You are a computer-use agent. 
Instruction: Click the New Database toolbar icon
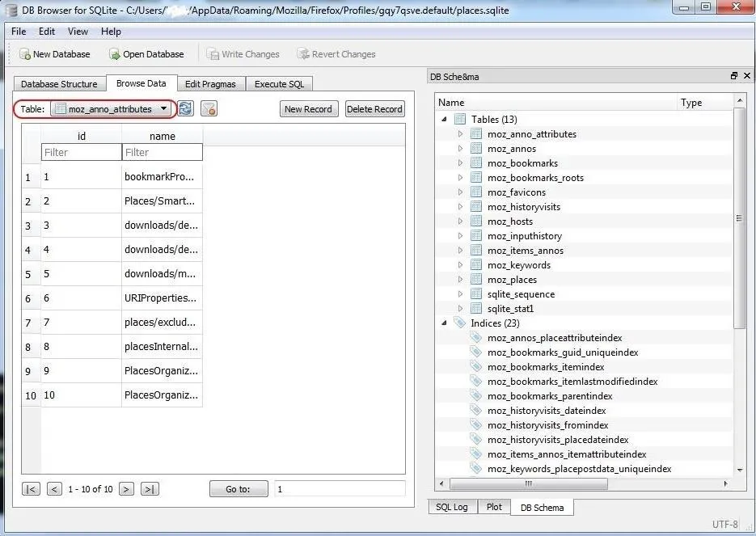click(x=24, y=54)
